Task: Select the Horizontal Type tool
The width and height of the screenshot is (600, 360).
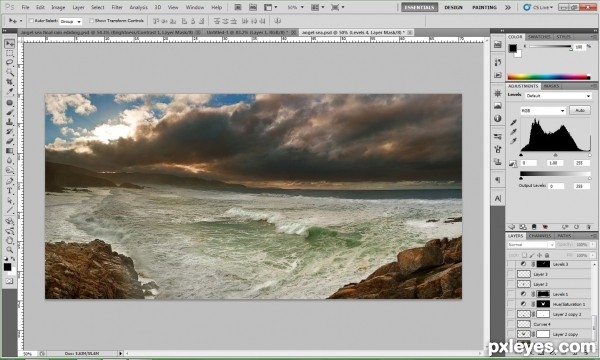Action: tap(10, 191)
